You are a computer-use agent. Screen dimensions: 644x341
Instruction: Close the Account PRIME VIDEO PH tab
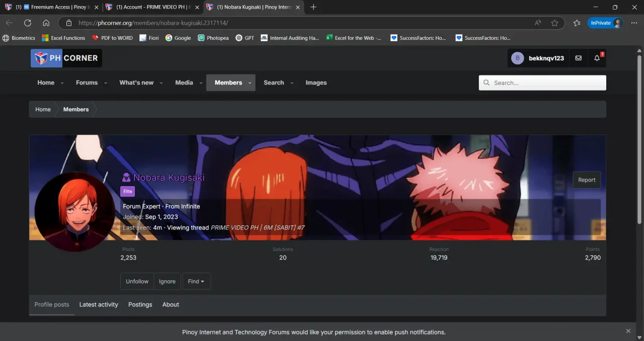[x=197, y=8]
